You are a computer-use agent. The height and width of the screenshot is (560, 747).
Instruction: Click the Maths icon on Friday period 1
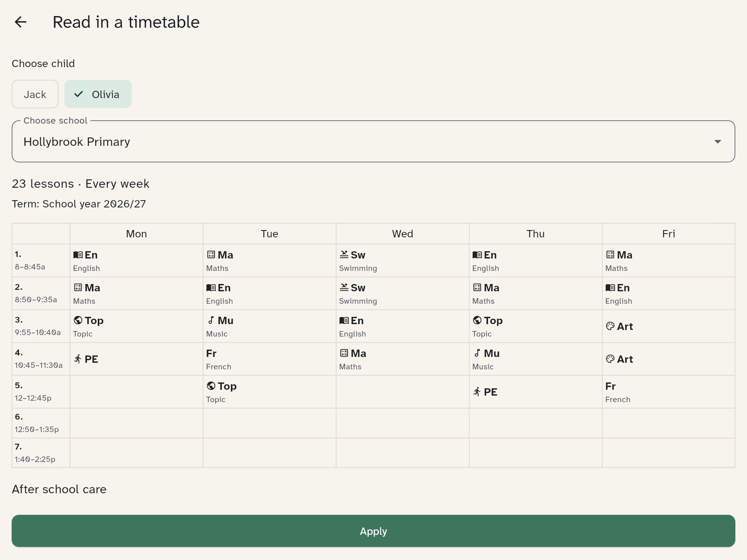[x=610, y=254]
